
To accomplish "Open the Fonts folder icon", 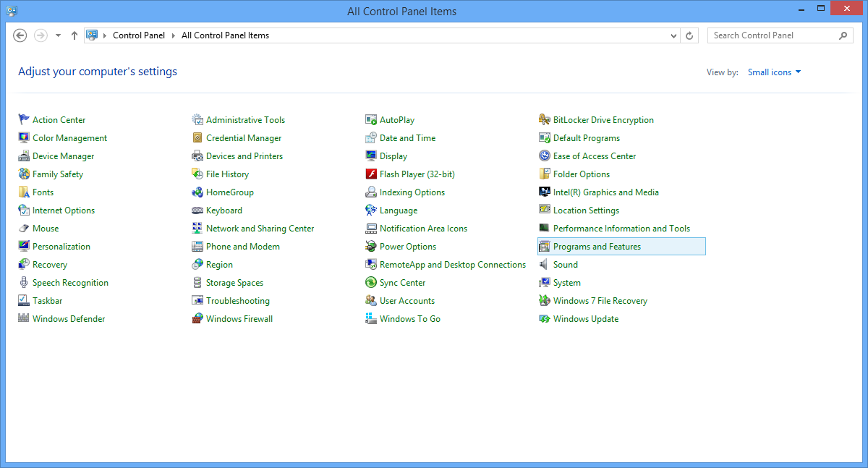I will [x=24, y=192].
